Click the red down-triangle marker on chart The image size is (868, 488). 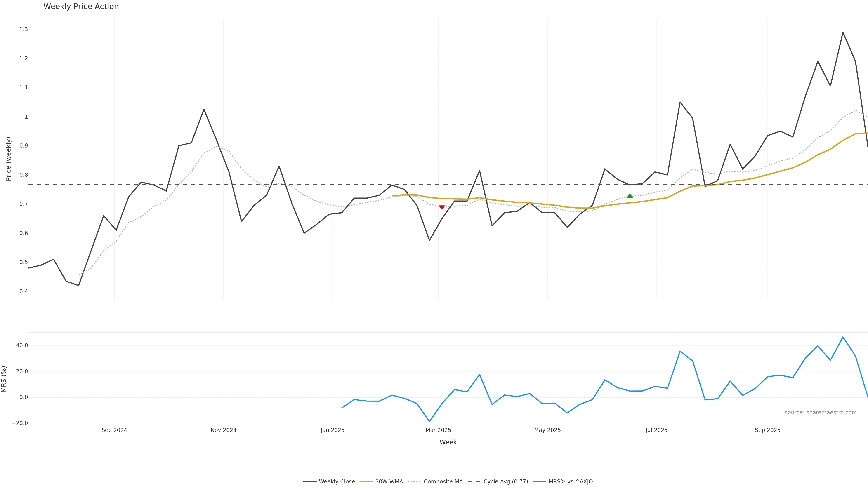(442, 207)
